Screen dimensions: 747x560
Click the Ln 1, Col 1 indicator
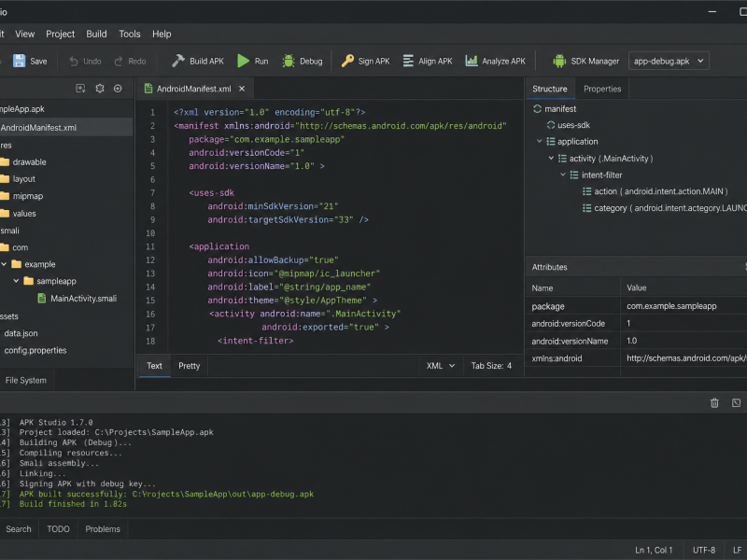654,550
